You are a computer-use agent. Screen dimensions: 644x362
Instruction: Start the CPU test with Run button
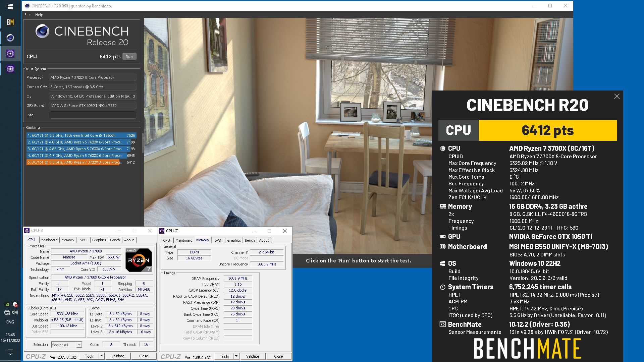tap(129, 57)
